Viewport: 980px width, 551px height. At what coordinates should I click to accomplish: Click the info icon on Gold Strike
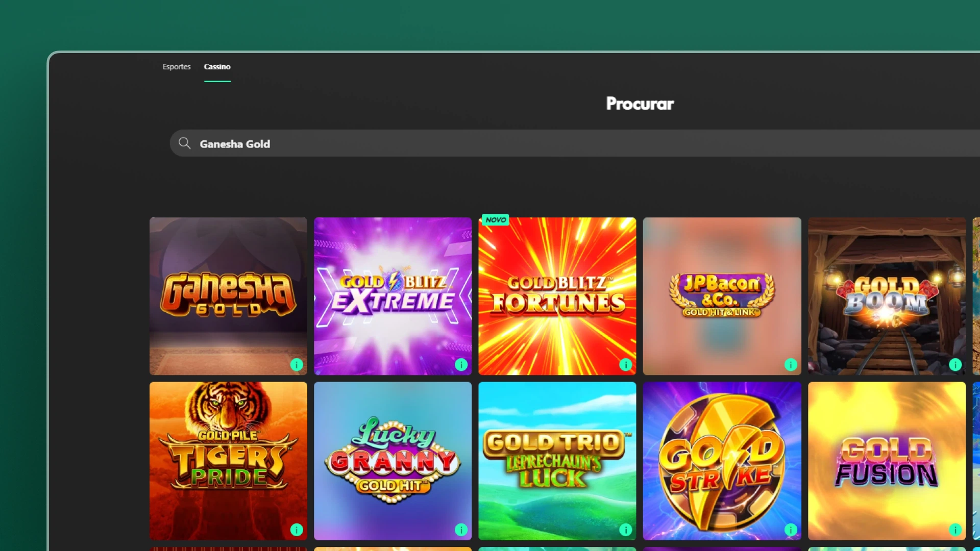[791, 530]
